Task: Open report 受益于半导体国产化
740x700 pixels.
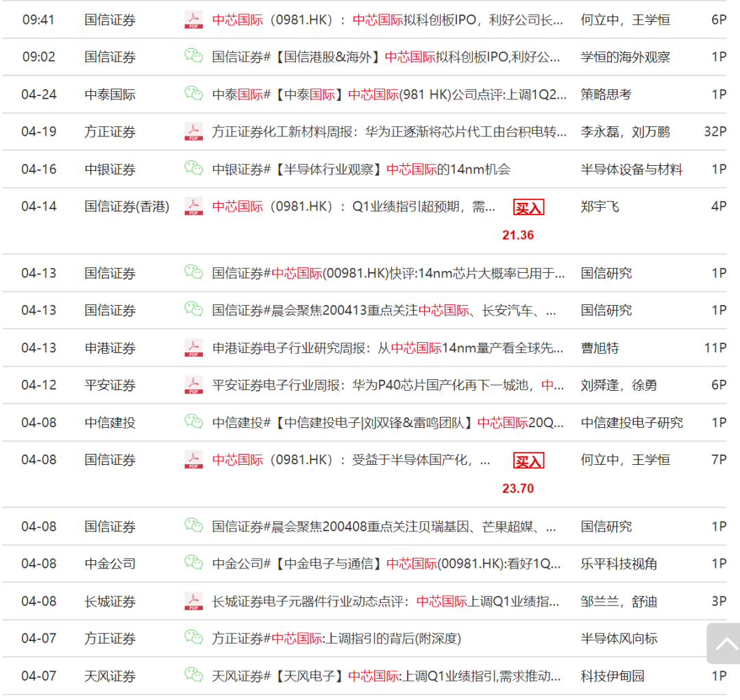Action: pos(351,459)
